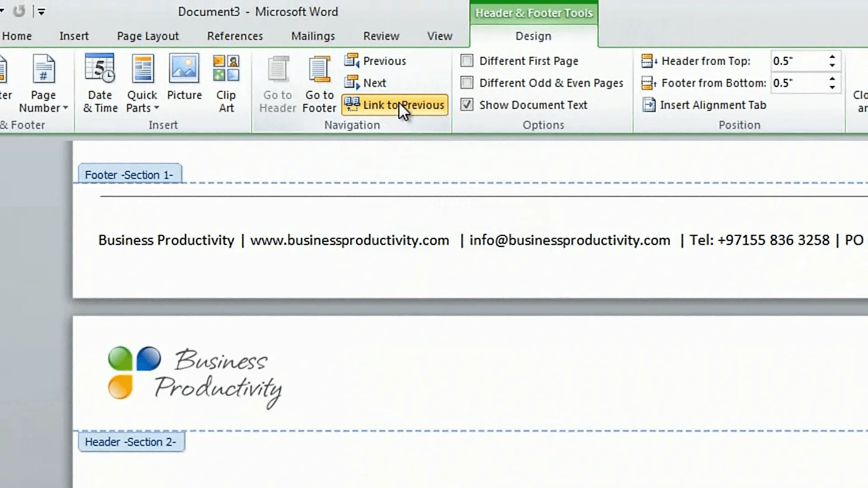Select Business Productivity logo image
The image size is (868, 488).
[195, 376]
